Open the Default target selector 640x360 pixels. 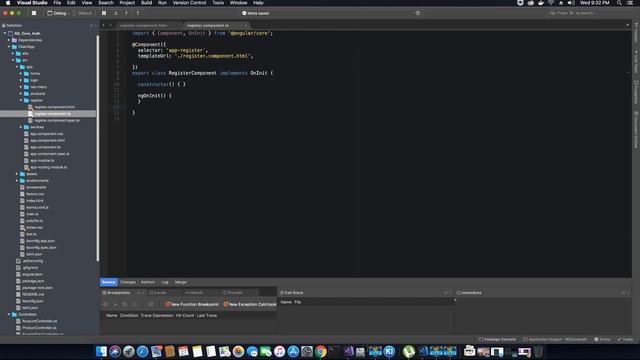82,13
